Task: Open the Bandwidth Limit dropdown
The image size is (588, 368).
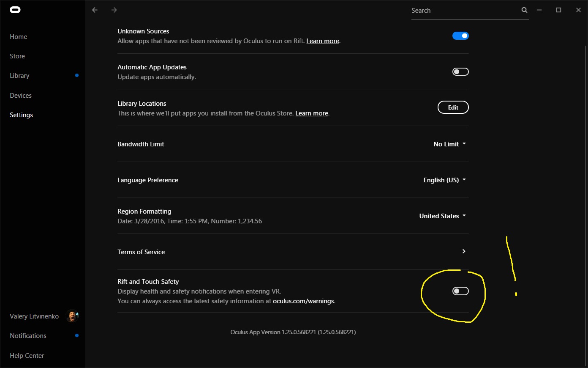Action: coord(449,144)
